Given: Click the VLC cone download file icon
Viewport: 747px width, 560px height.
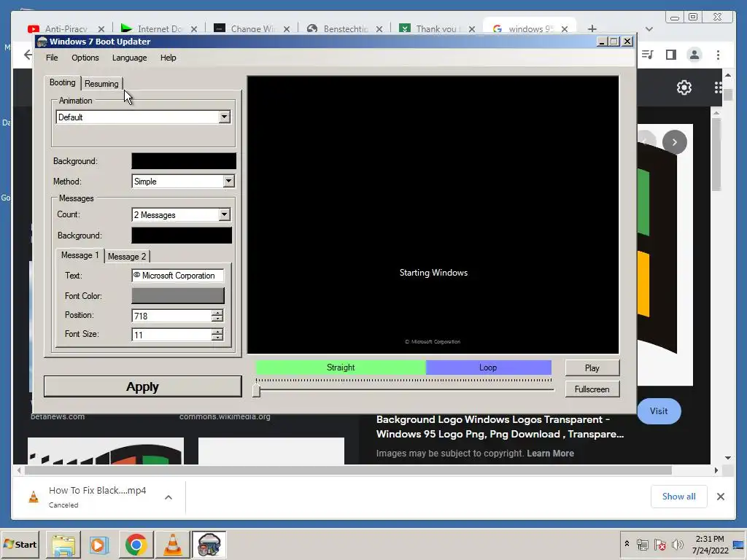Looking at the screenshot, I should tap(34, 497).
